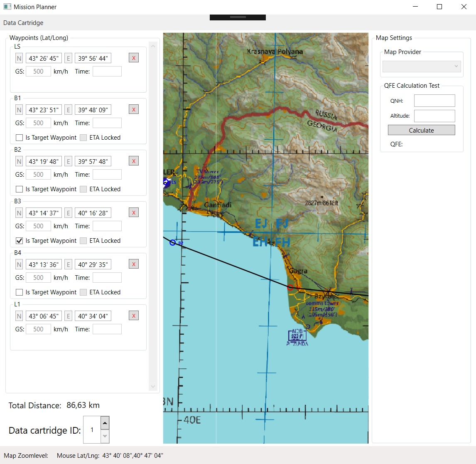Delete waypoint B2 with the X icon
The height and width of the screenshot is (464, 476).
point(134,161)
